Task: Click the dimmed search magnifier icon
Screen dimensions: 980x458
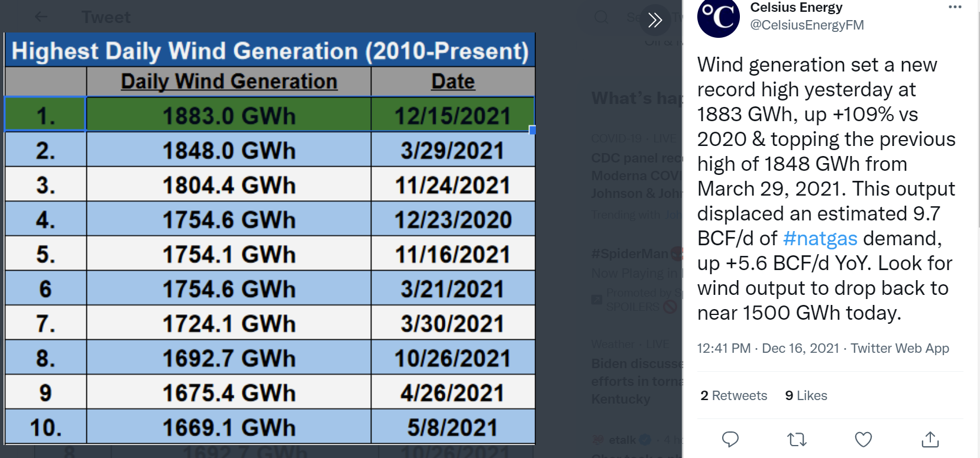Action: click(x=601, y=17)
